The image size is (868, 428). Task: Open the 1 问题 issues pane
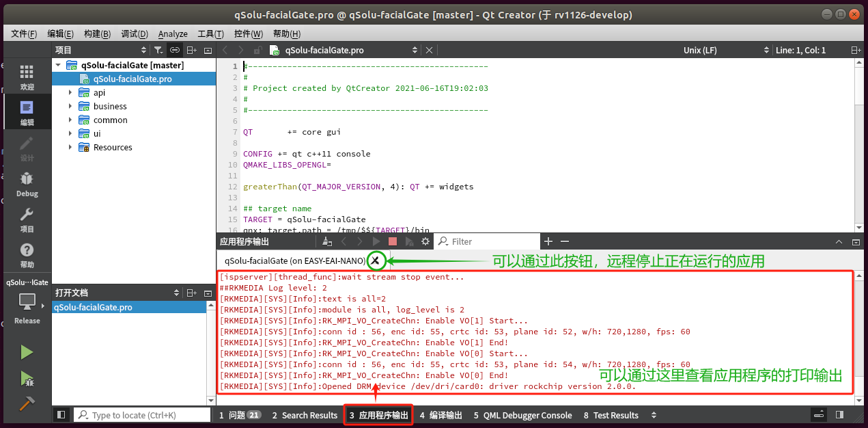(240, 415)
